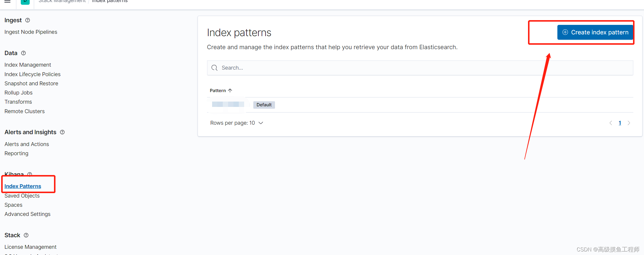The width and height of the screenshot is (644, 255).
Task: Open Kibana section help icon
Action: click(x=30, y=174)
